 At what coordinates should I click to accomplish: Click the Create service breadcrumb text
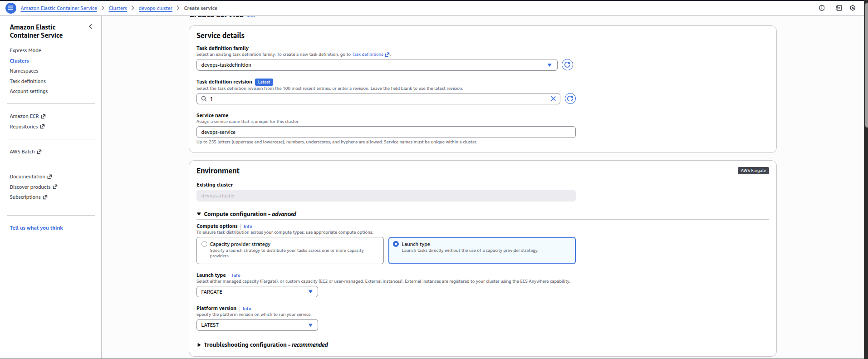coord(201,8)
